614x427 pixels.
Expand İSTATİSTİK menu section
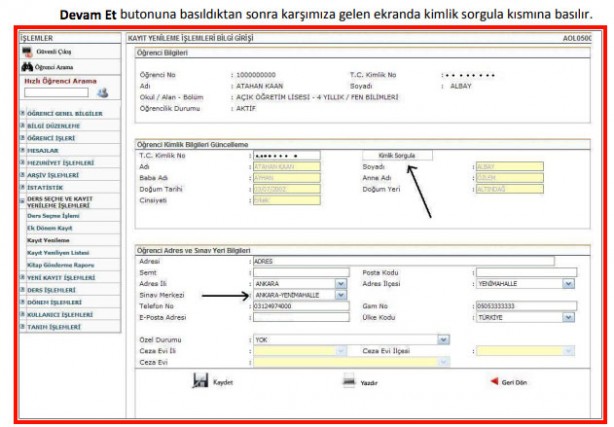coord(23,187)
